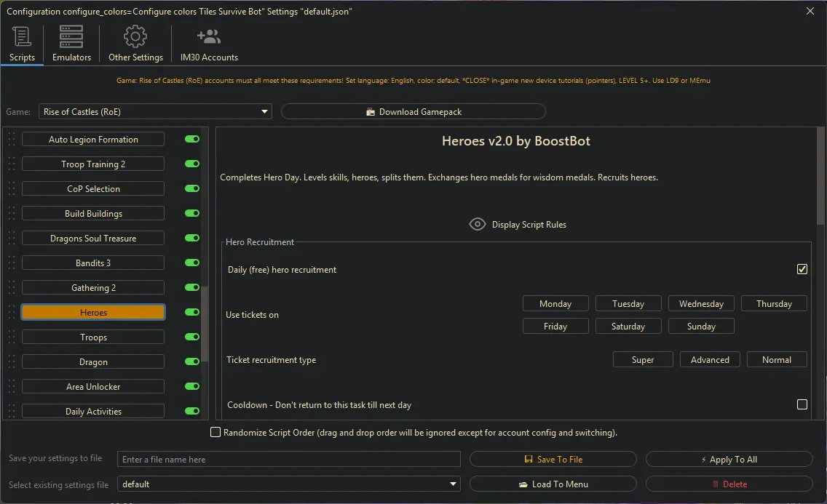827x504 pixels.
Task: Click the eye icon beside Display Script Rules
Action: coord(478,224)
